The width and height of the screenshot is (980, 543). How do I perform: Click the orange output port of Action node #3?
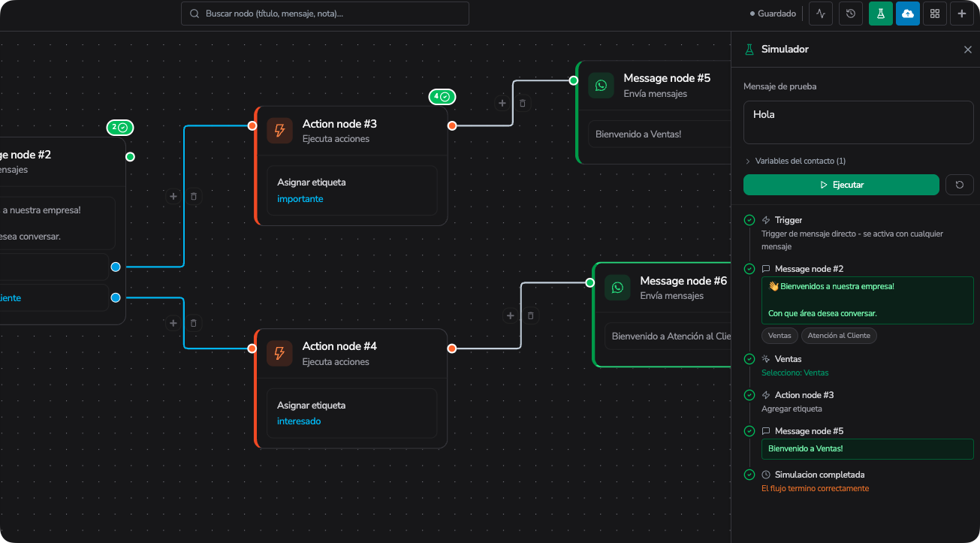(452, 125)
